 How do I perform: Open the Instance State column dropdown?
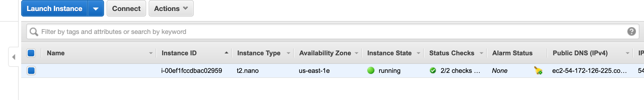(418, 53)
